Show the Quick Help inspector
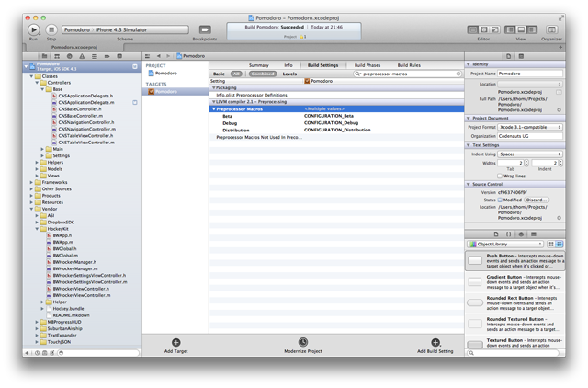 point(521,56)
